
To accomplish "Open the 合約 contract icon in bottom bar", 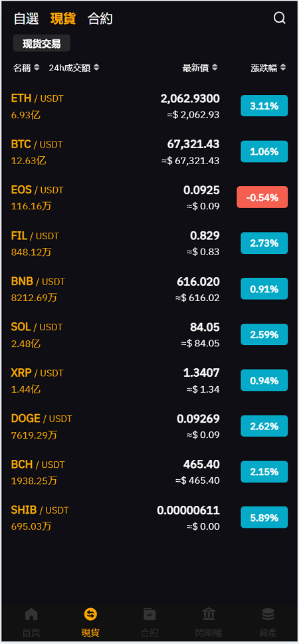I will (x=149, y=615).
